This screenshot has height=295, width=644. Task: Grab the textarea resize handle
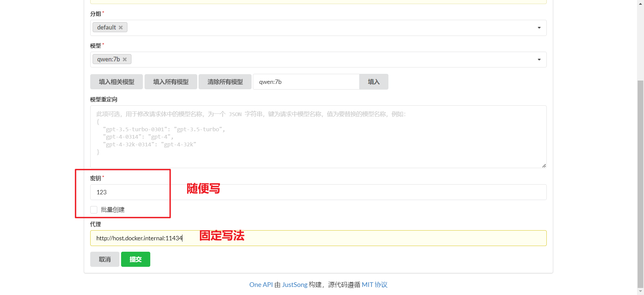coord(544,165)
